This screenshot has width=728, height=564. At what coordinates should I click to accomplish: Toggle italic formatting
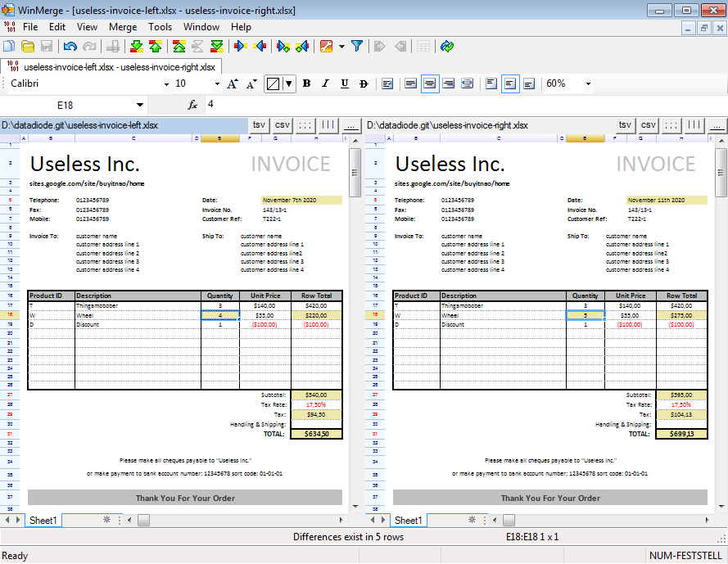point(325,83)
